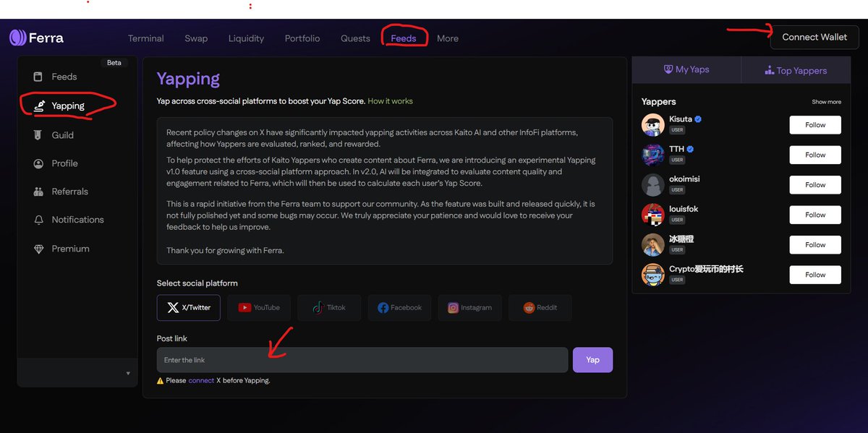This screenshot has width=868, height=433.
Task: Follow Crypto爱玩币的村长
Action: tap(815, 275)
